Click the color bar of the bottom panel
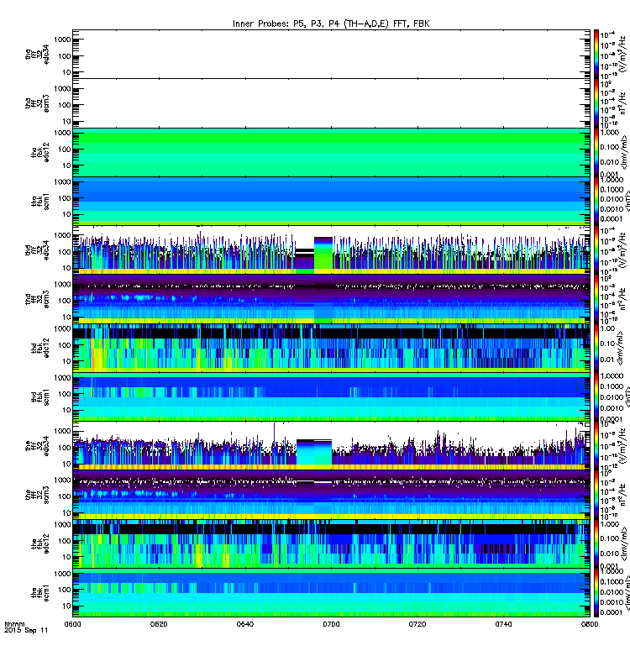The image size is (630, 672). [x=596, y=593]
